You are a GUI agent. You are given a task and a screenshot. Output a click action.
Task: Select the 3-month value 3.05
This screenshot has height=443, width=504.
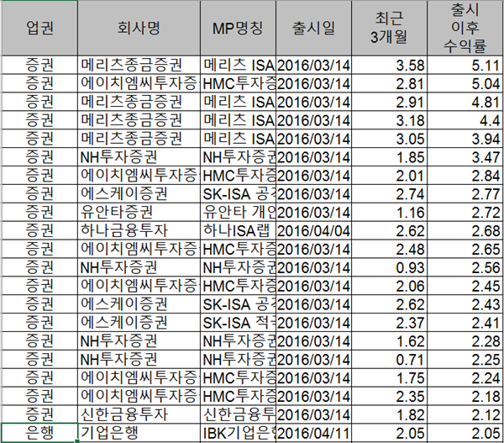(x=389, y=139)
